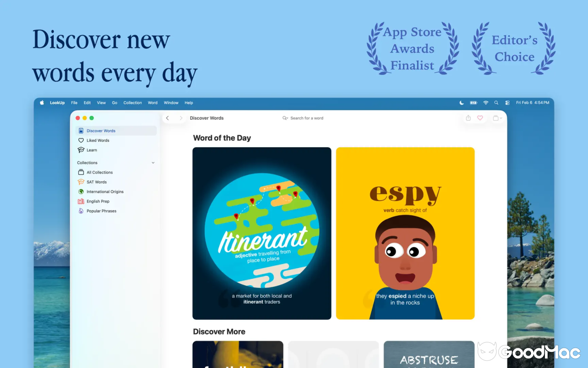Image resolution: width=588 pixels, height=368 pixels.
Task: Click the battery status icon
Action: click(474, 103)
